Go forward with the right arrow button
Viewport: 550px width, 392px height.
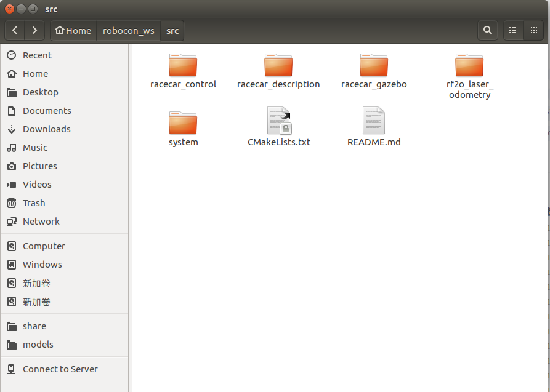[34, 31]
